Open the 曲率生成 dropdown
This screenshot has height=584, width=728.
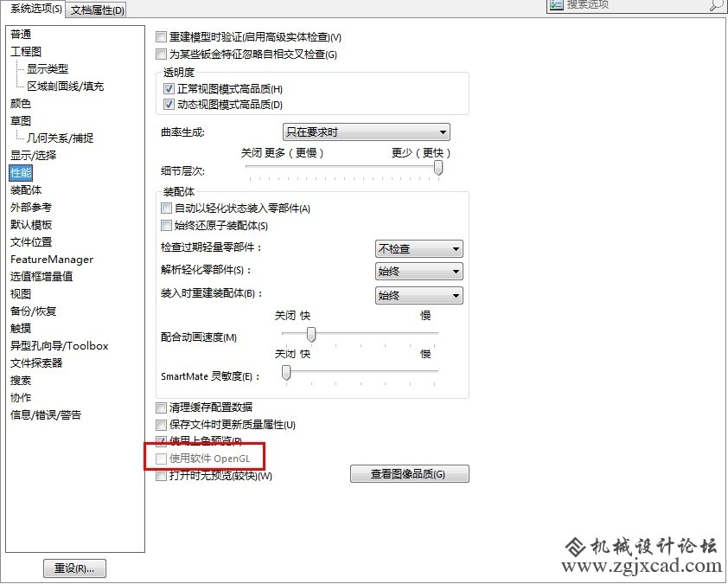(367, 132)
